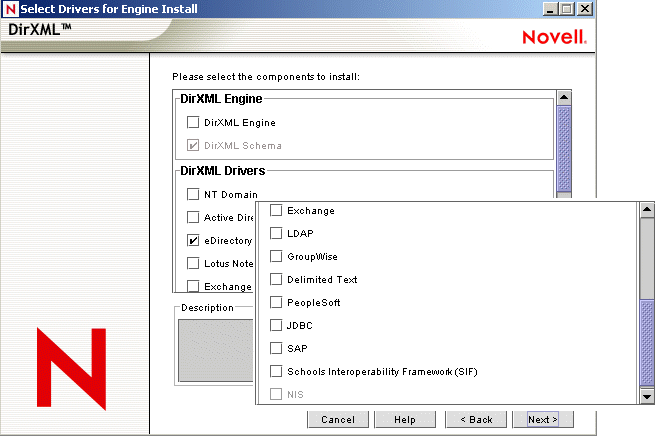The image size is (655, 439).
Task: Click the 'Please select the components' text
Action: (x=266, y=77)
